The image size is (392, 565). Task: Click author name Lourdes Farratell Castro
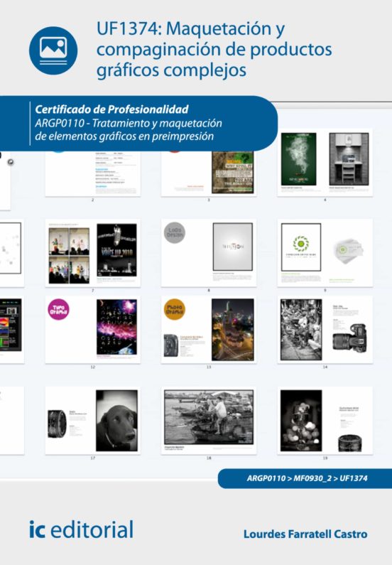pos(305,534)
